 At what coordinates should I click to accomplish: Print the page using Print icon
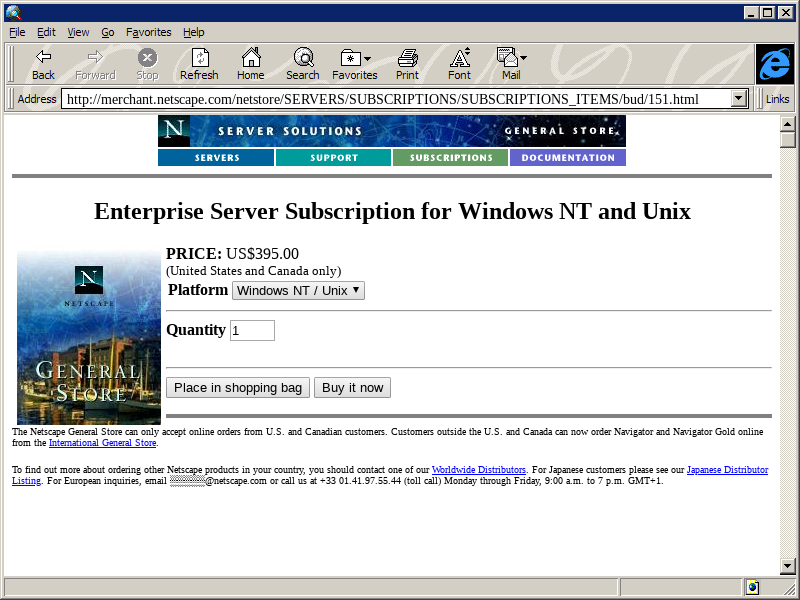click(x=407, y=58)
